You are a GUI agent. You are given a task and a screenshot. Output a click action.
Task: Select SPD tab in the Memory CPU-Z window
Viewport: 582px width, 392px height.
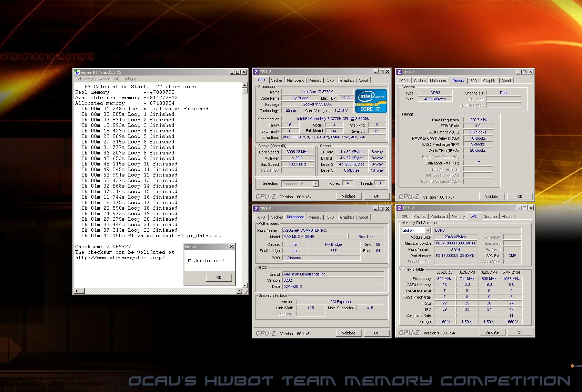(x=474, y=81)
